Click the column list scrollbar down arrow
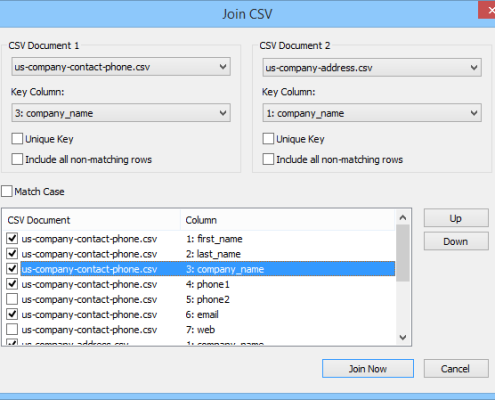This screenshot has height=400, width=495. click(403, 337)
